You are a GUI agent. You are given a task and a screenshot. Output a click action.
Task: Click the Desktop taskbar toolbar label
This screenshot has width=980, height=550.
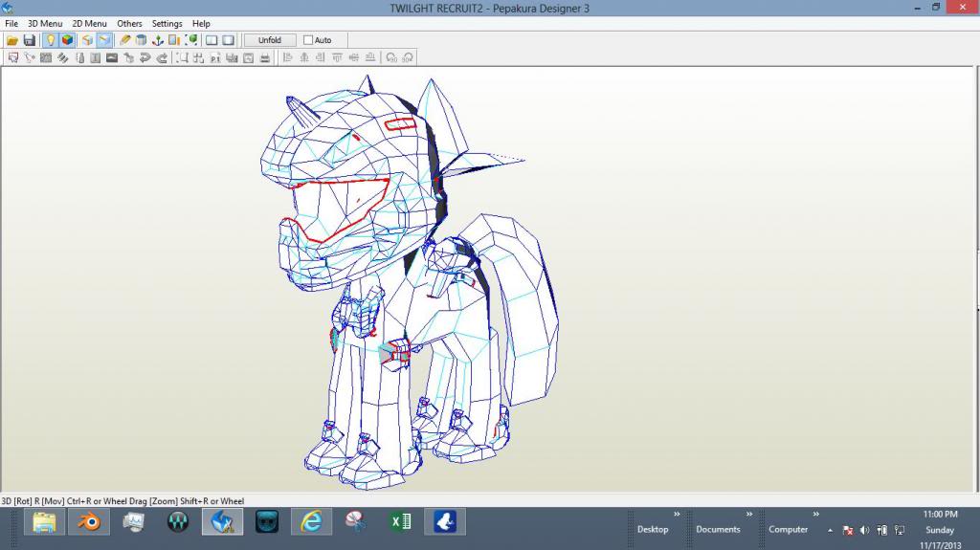point(653,529)
